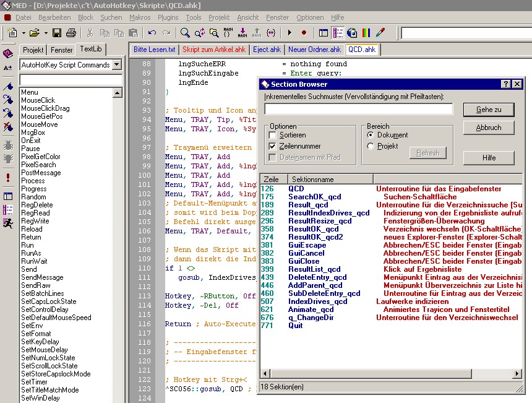Select the Projekt radio button in Bereich
The image size is (532, 403).
pos(371,146)
